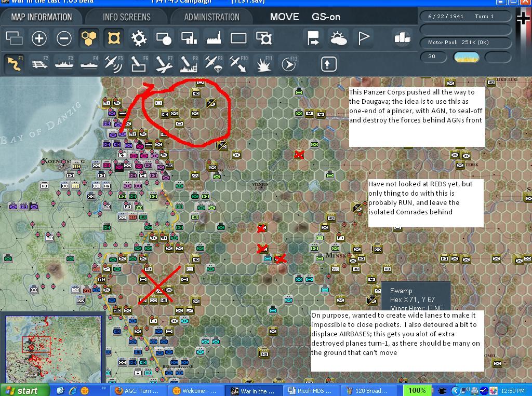Click the flag with arrow icon
Viewport: 532px width, 396px height.
[313, 38]
